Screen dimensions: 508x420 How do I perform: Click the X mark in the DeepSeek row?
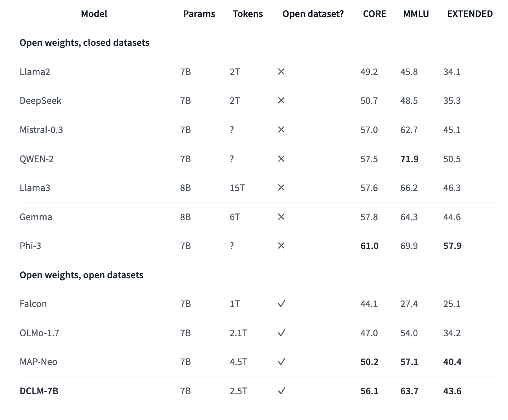point(281,100)
